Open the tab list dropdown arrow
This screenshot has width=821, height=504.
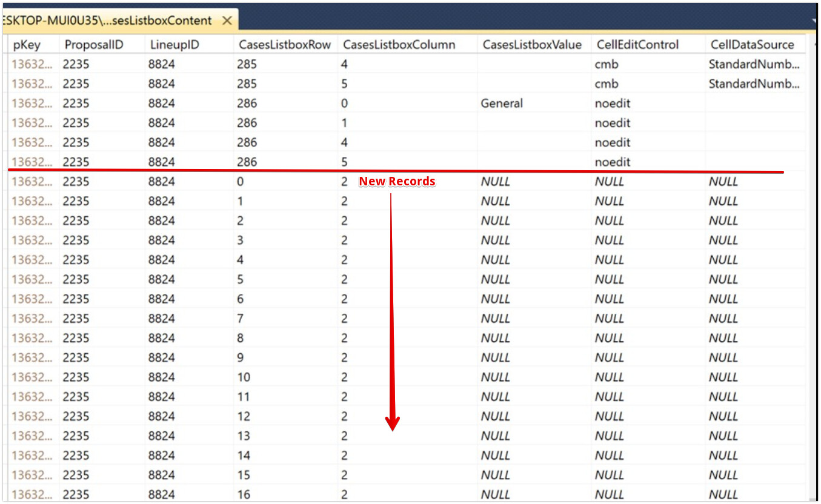[814, 21]
